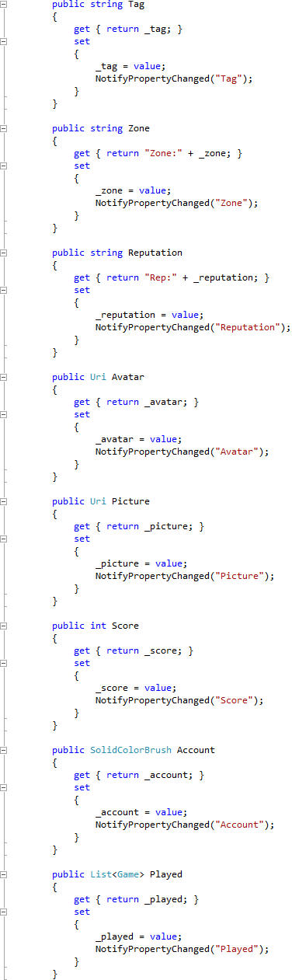The image size is (292, 980).
Task: Collapse the Avatar set accessor block
Action: click(4, 414)
